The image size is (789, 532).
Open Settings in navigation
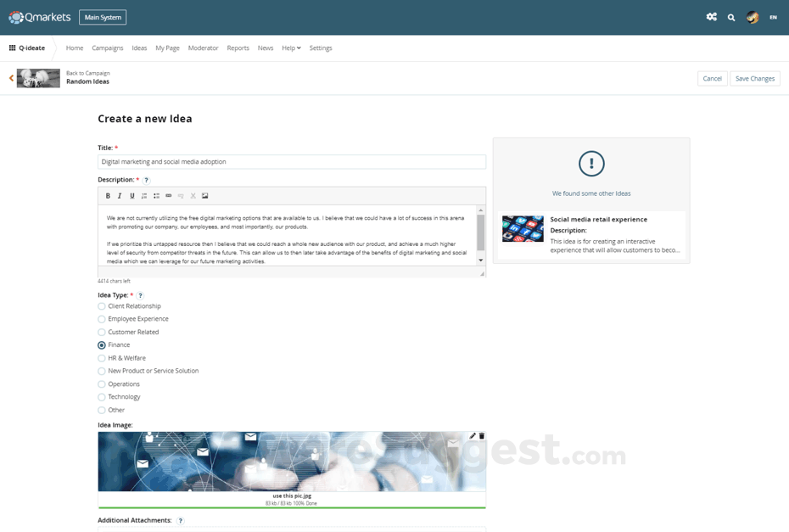coord(321,48)
